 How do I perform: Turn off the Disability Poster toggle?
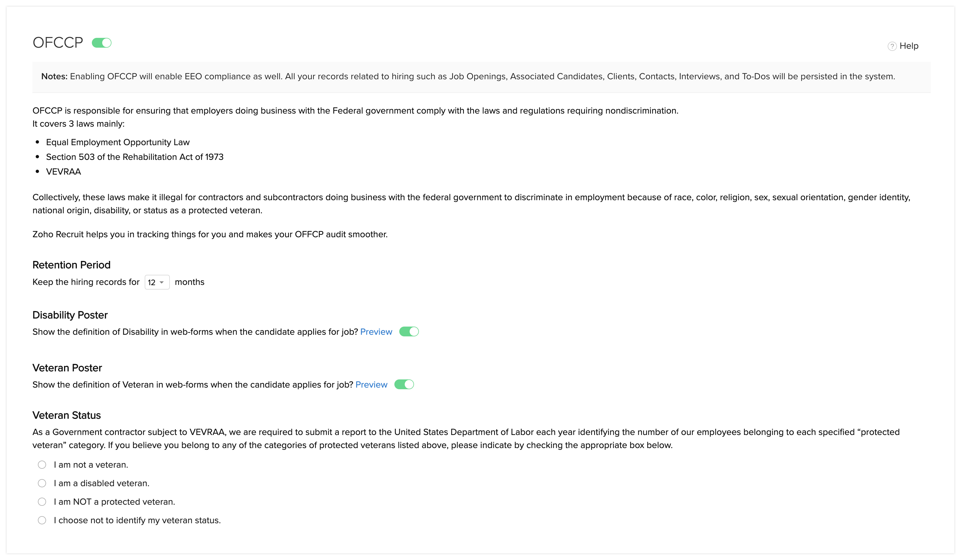click(x=409, y=332)
